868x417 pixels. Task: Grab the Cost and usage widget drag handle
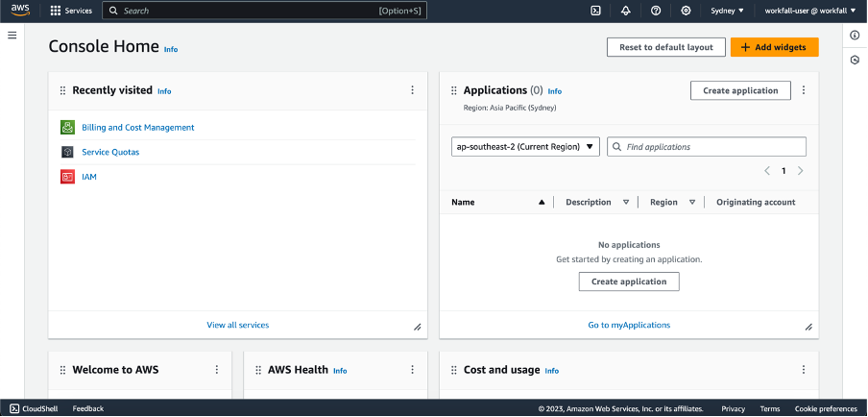pyautogui.click(x=454, y=370)
